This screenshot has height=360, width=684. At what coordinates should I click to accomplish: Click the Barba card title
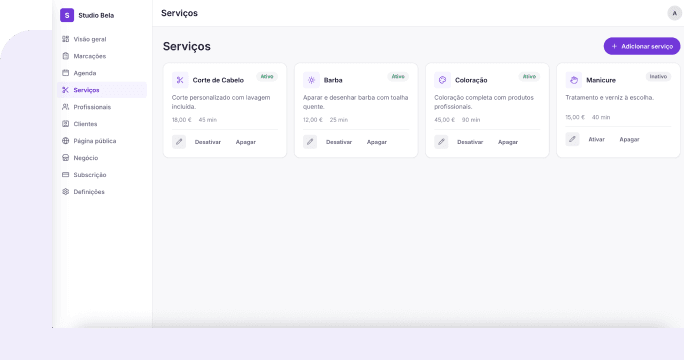333,80
